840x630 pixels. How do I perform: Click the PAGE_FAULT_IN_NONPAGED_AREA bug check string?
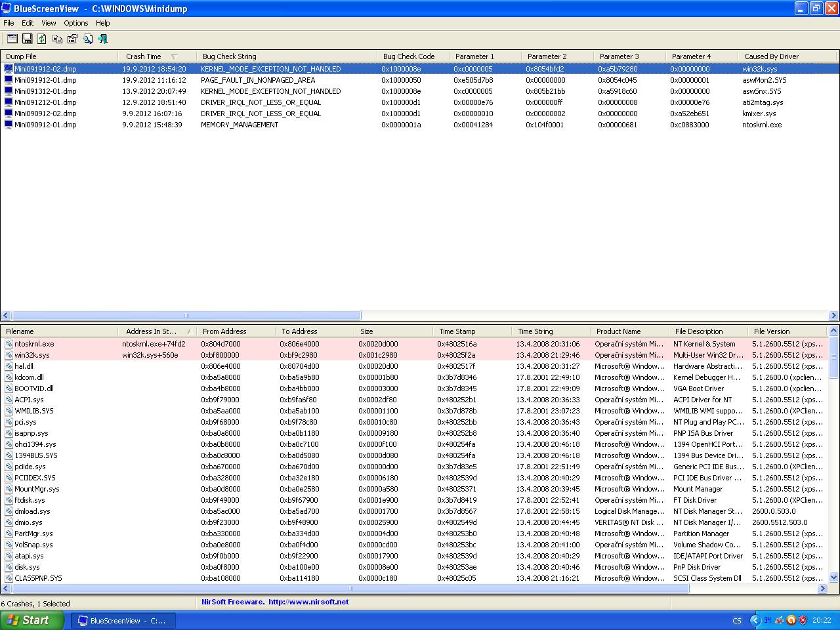click(x=258, y=80)
